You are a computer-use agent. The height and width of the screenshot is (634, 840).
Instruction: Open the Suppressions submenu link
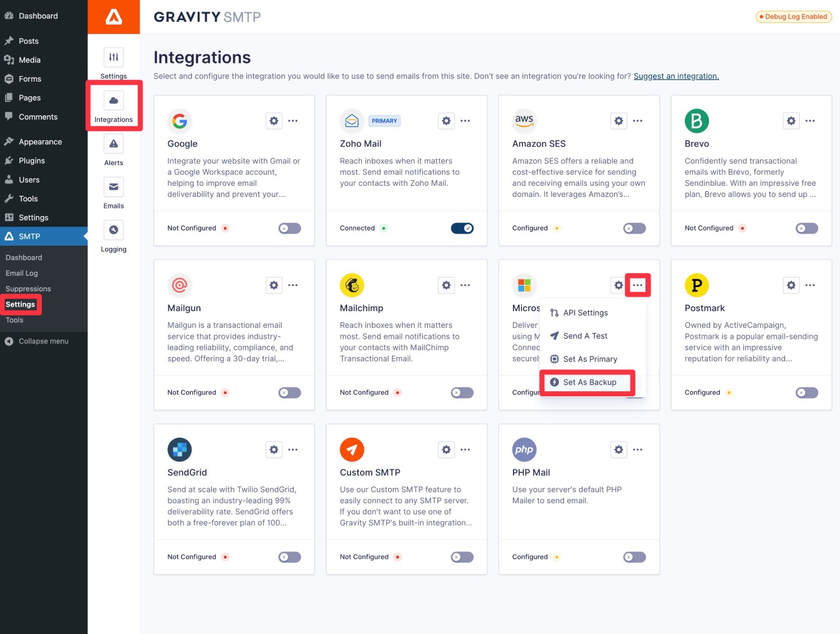click(28, 289)
